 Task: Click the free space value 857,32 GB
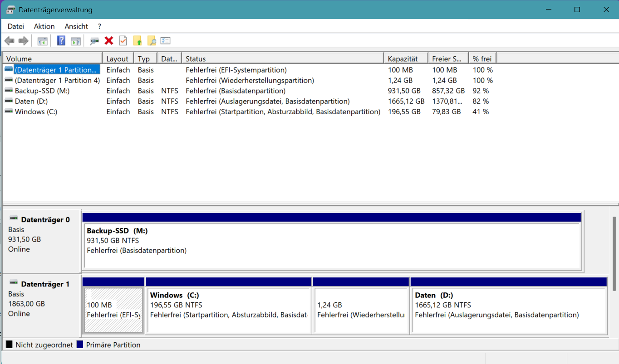[448, 91]
